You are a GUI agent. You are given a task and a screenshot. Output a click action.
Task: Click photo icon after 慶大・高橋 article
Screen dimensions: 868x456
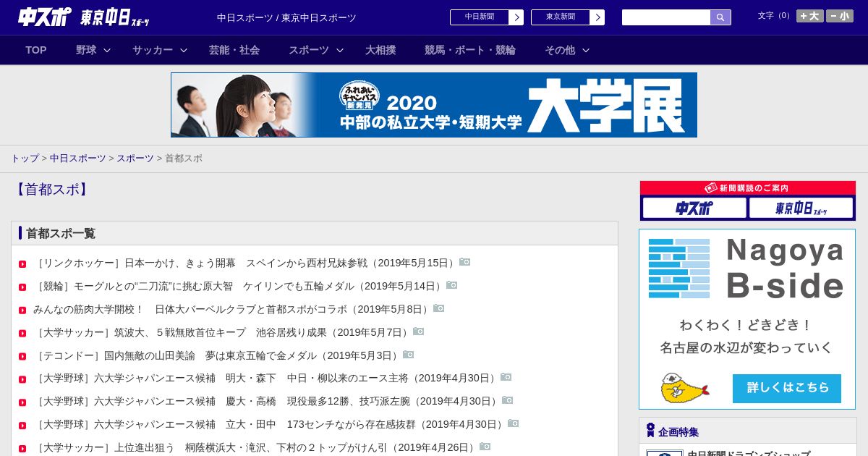(508, 400)
